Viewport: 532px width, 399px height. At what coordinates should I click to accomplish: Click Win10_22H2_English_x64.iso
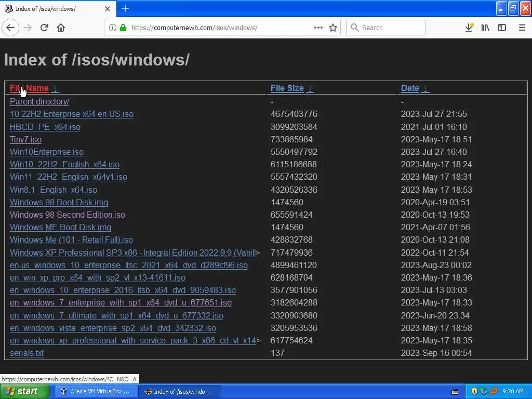point(64,165)
